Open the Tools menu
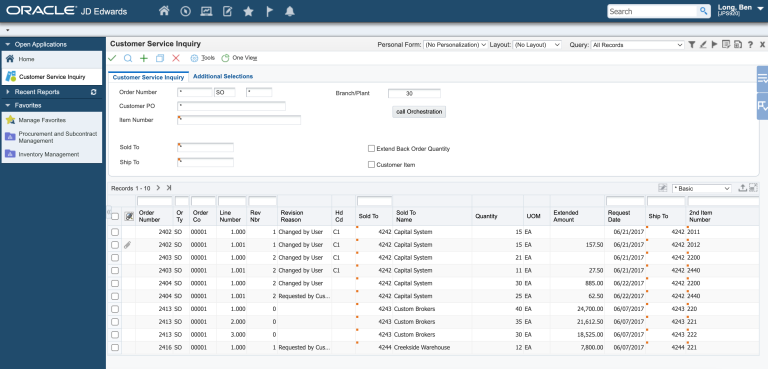 203,58
